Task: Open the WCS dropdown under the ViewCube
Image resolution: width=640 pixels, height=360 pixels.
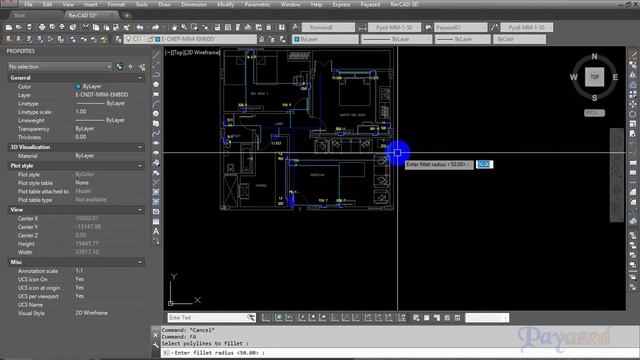Action: [594, 113]
